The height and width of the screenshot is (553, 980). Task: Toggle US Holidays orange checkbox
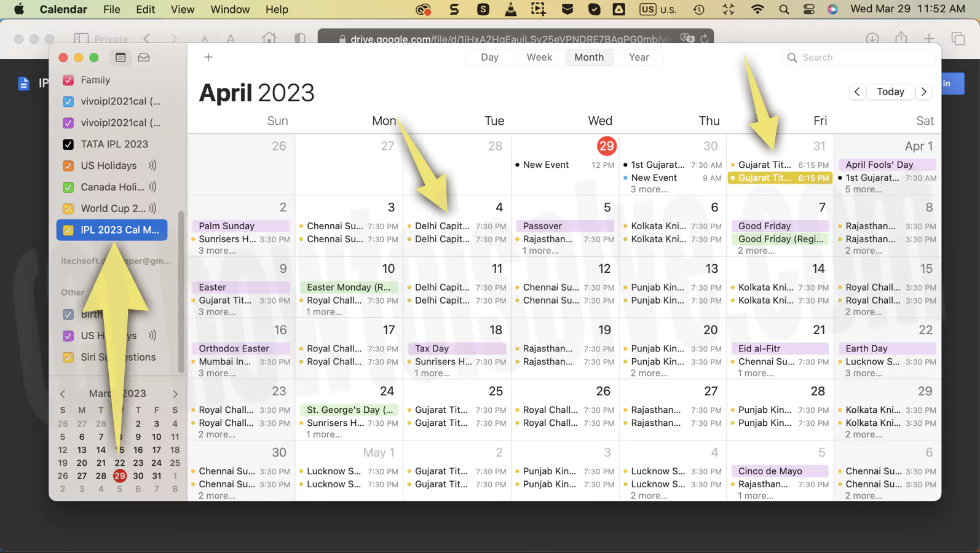click(68, 166)
